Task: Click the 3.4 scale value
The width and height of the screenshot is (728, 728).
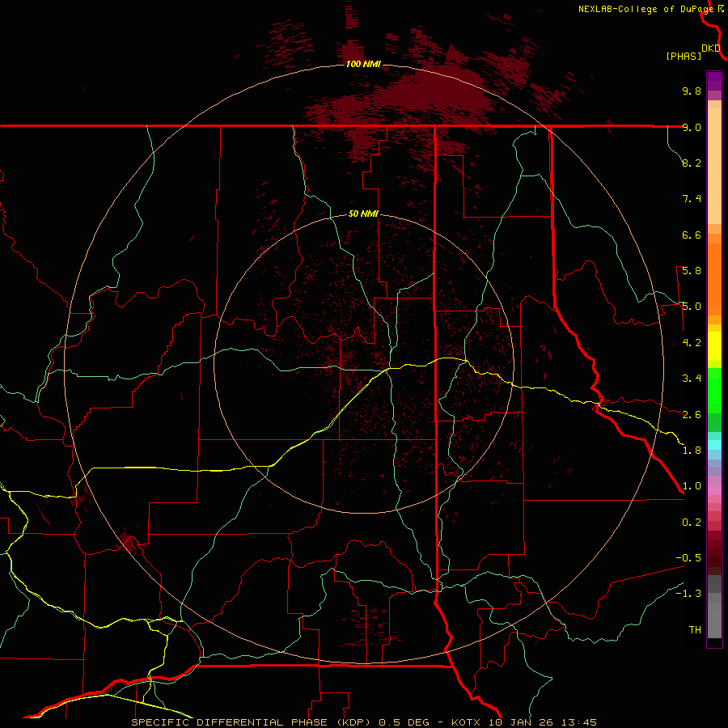Action: pyautogui.click(x=692, y=379)
